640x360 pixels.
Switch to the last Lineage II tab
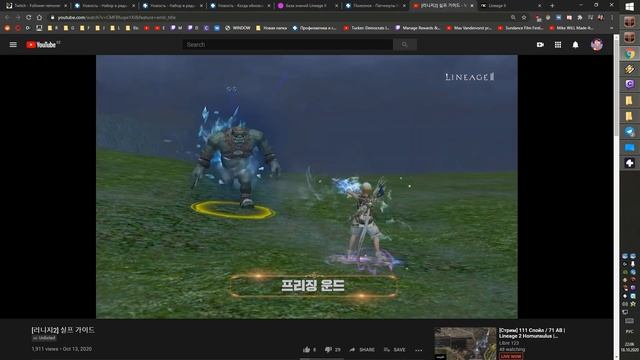(511, 6)
